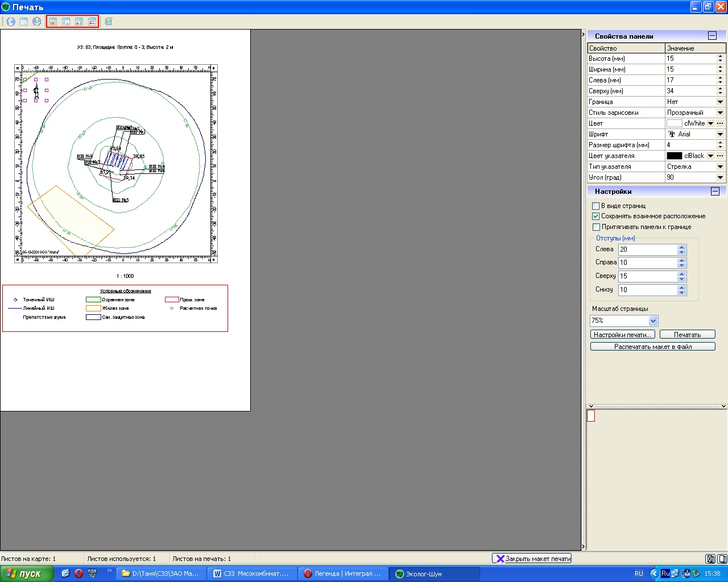The width and height of the screenshot is (728, 582).
Task: Click 'Закрыть макет печати' button
Action: [532, 559]
